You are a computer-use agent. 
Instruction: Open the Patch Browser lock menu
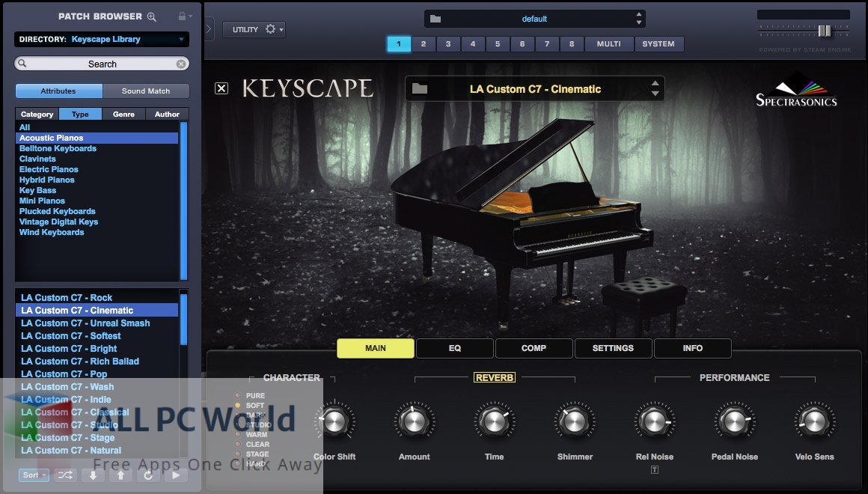[184, 16]
